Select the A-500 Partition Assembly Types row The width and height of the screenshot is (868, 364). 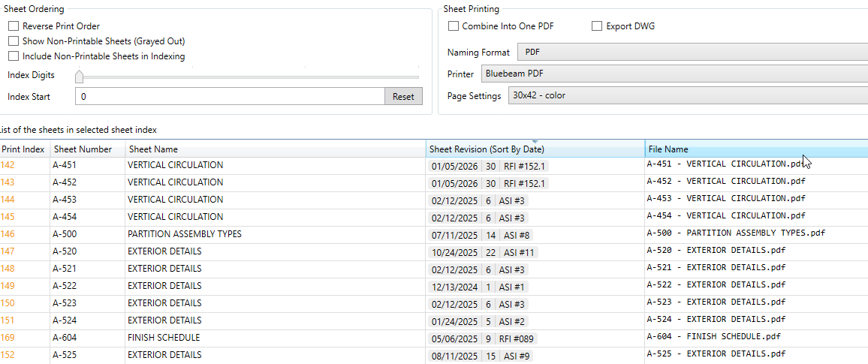(x=185, y=234)
